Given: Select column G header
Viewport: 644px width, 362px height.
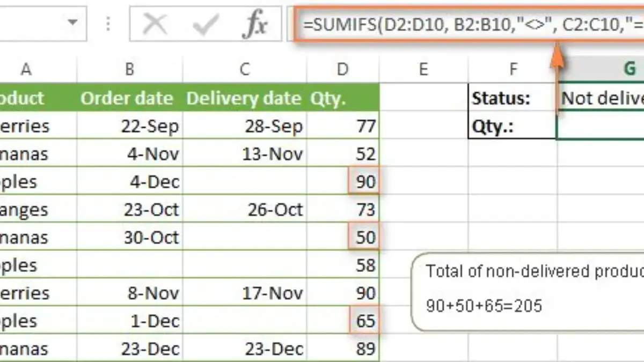Looking at the screenshot, I should click(601, 69).
